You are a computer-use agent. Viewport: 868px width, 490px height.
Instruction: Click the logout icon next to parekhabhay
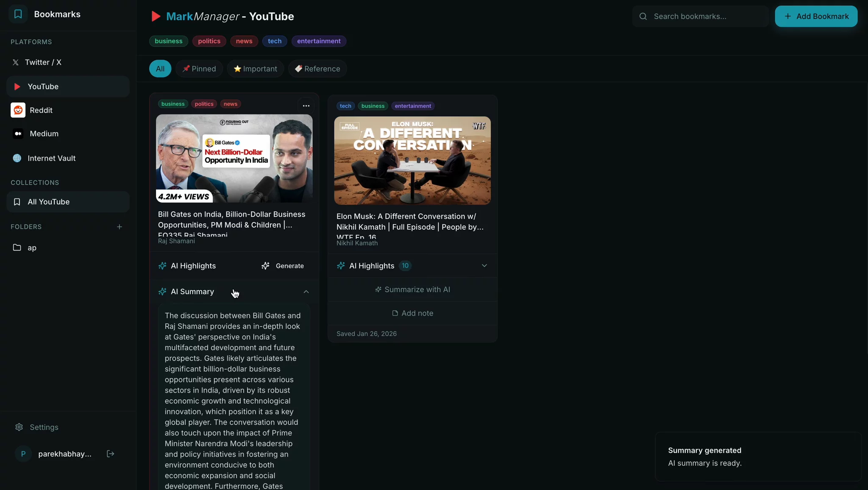coord(110,454)
